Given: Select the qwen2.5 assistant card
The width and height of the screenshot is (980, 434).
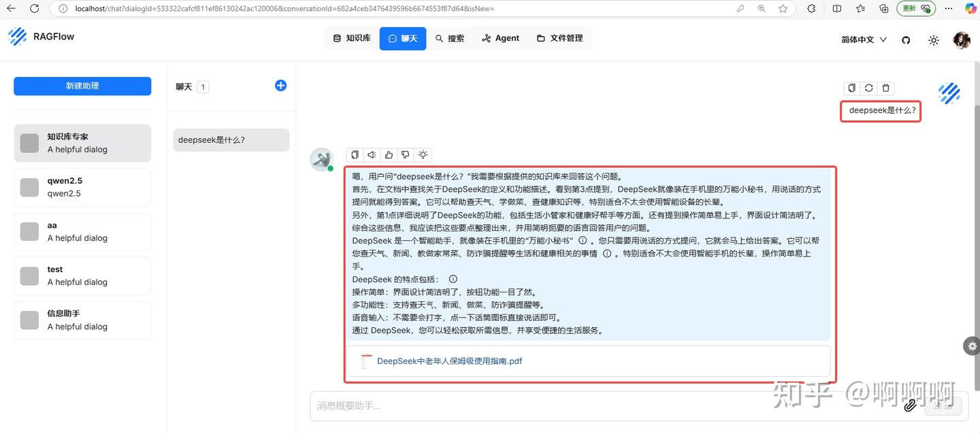Looking at the screenshot, I should click(82, 187).
